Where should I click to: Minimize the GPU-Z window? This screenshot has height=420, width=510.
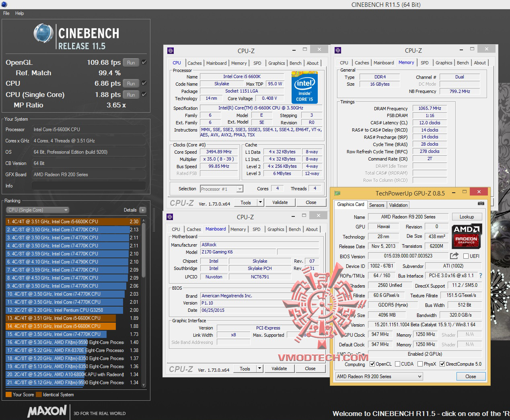[x=453, y=193]
